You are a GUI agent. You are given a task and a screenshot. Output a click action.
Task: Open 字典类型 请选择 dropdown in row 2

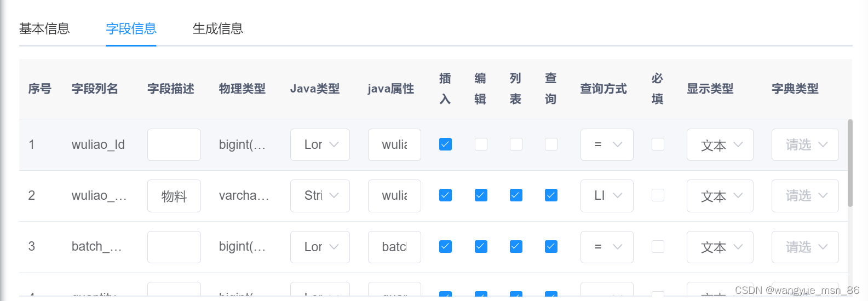pos(805,195)
